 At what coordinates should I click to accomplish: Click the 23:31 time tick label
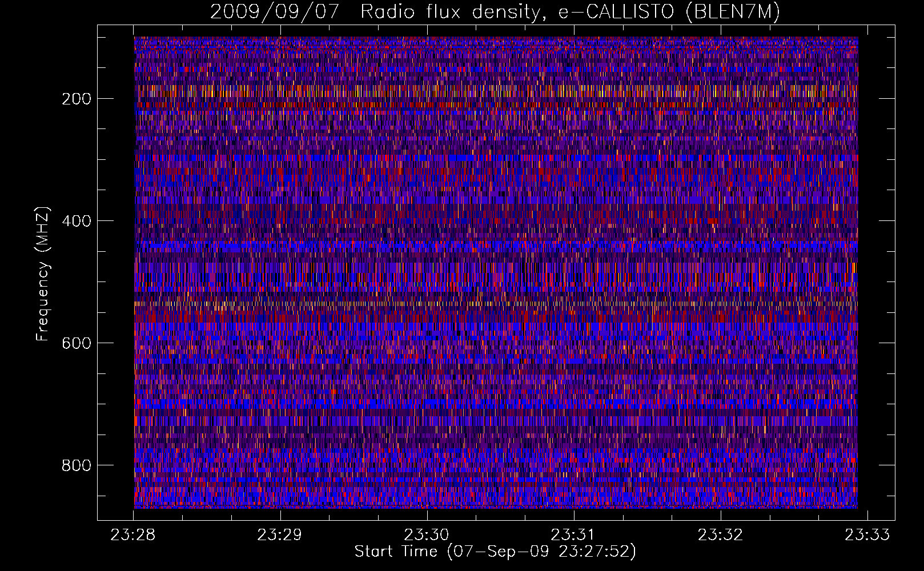click(573, 535)
